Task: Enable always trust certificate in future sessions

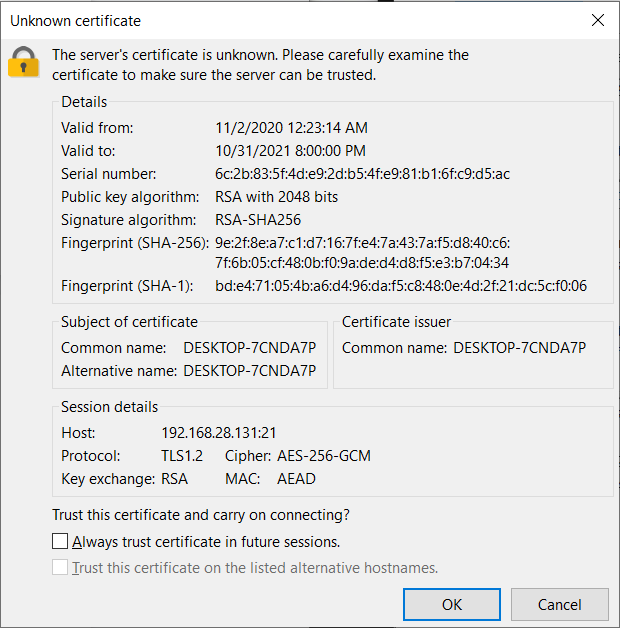Action: 62,542
